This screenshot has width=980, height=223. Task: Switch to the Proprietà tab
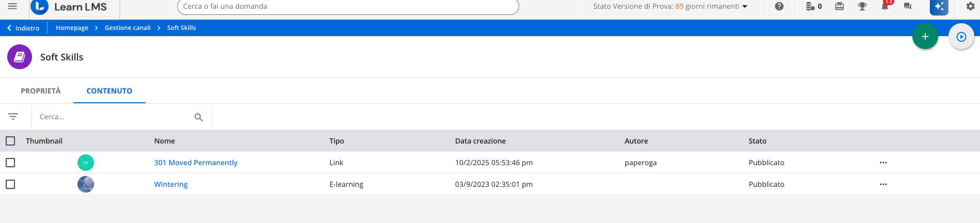point(41,91)
